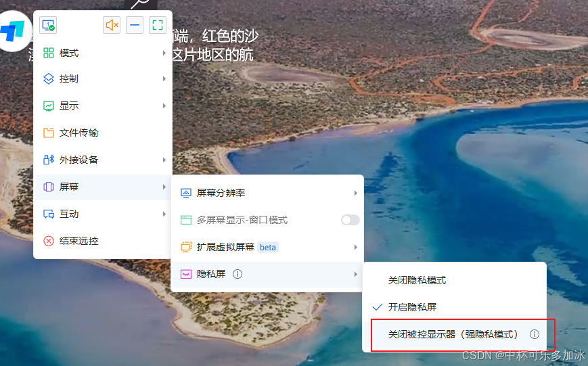
Task: Click the minimize dash toolbar button
Action: click(135, 25)
